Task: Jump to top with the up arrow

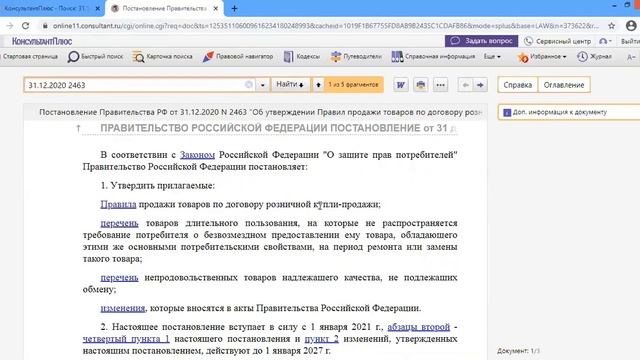Action: 78,128
